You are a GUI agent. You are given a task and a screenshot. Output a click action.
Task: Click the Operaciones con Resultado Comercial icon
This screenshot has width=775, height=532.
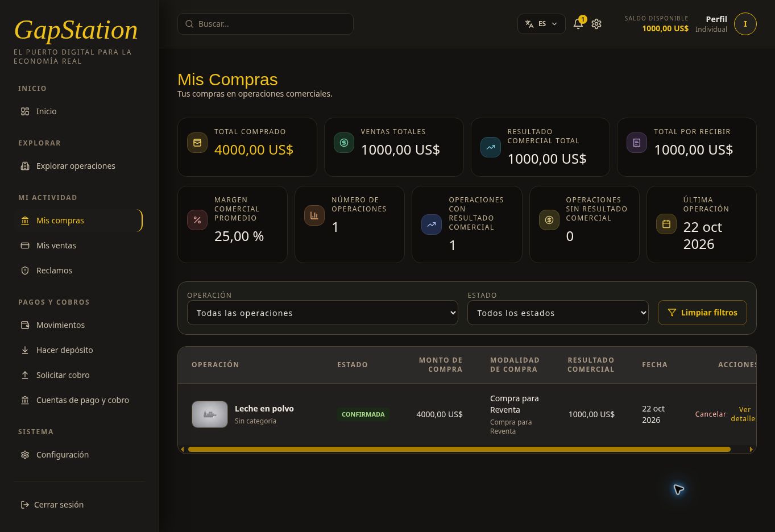point(432,225)
